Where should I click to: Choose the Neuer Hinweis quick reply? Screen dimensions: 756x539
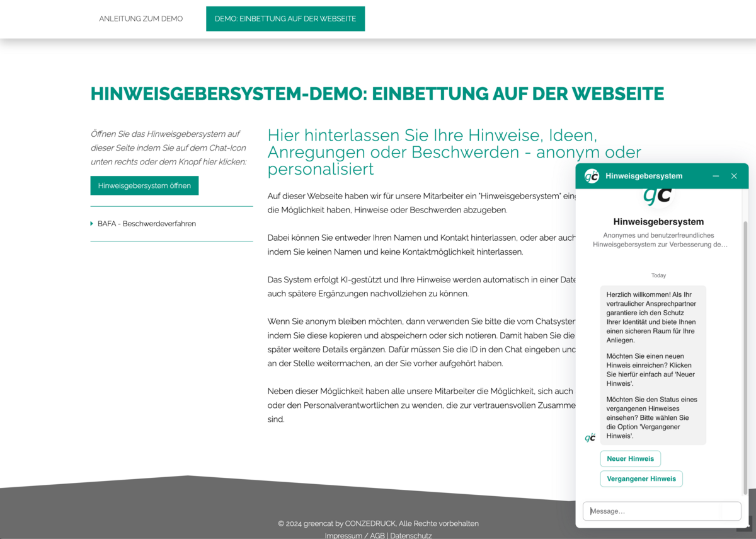(630, 458)
